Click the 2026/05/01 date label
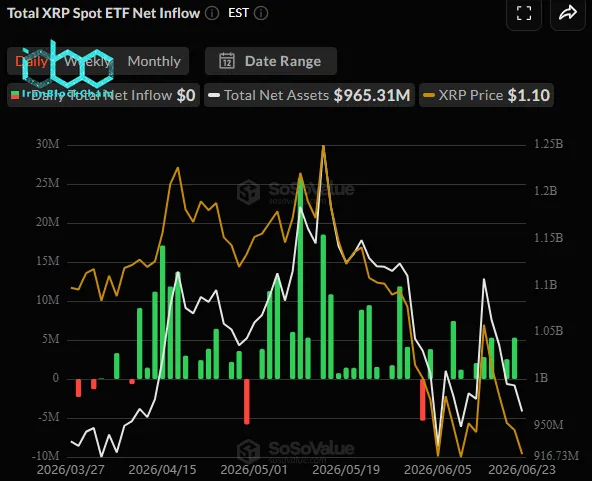This screenshot has height=481, width=592. tap(254, 470)
